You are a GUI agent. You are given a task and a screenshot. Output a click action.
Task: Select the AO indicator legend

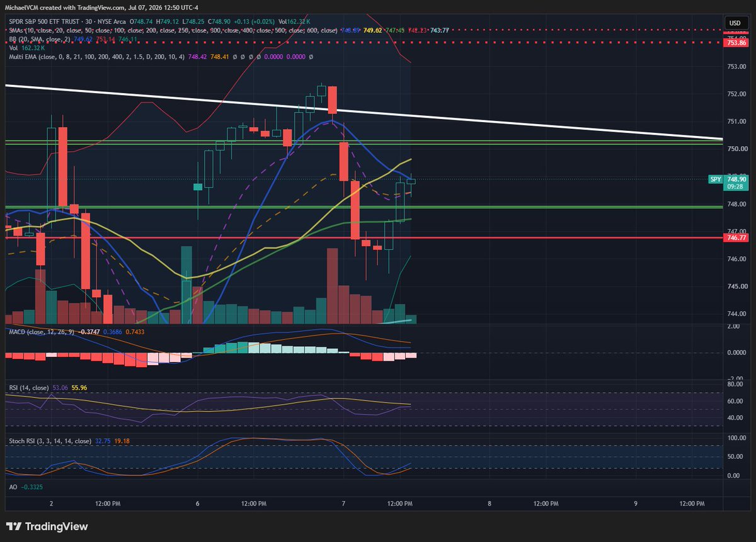click(13, 487)
